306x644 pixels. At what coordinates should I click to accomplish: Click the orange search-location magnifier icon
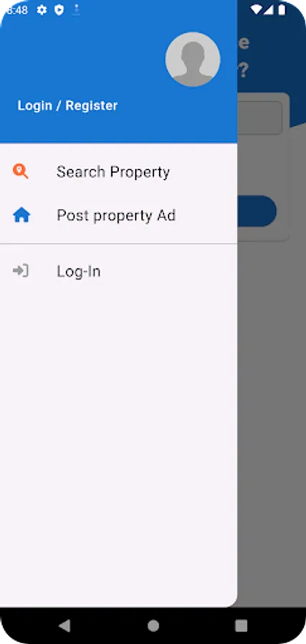click(21, 171)
